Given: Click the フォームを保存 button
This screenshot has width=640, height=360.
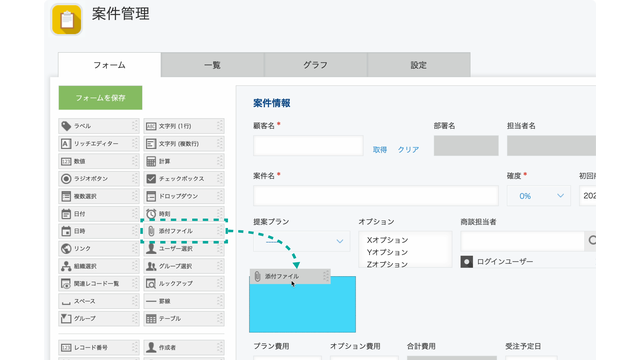Looking at the screenshot, I should tap(100, 98).
